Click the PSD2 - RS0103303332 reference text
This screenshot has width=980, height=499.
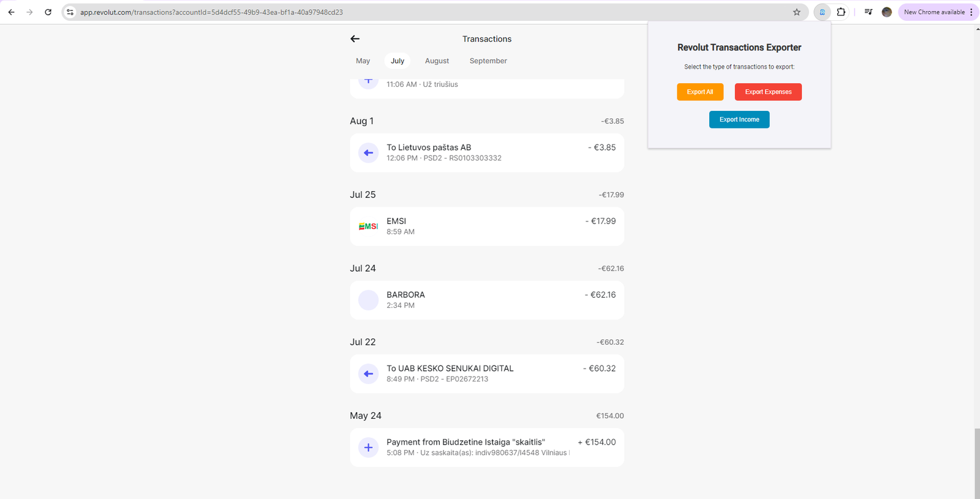(x=462, y=158)
